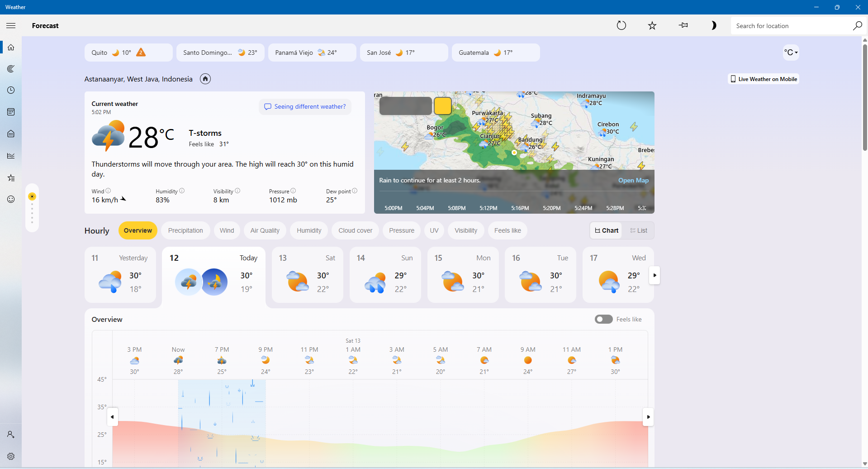Enable the Feels like toggle
The width and height of the screenshot is (868, 469).
point(603,320)
